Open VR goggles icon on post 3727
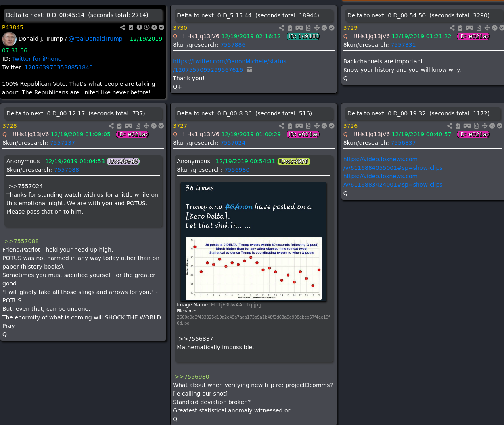The image size is (504, 425). pos(299,126)
